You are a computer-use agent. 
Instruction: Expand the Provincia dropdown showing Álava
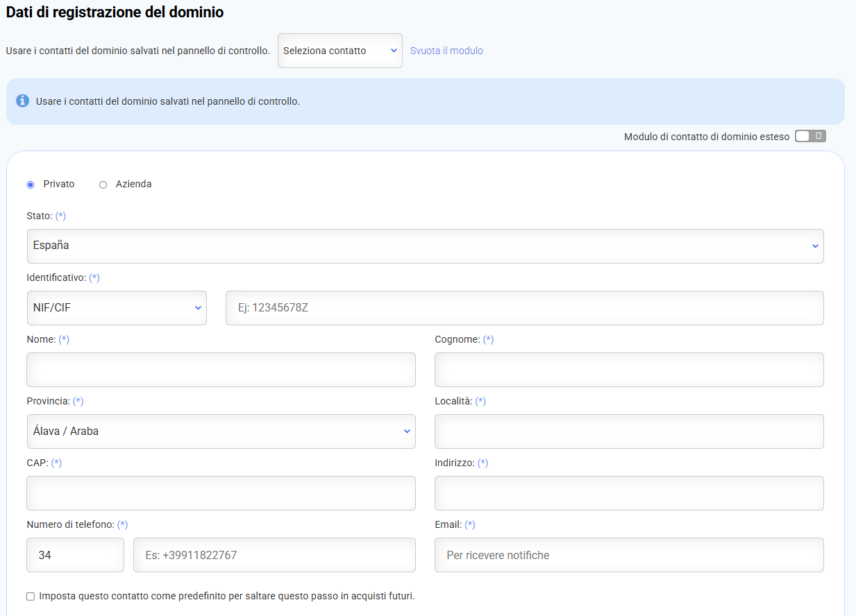(x=221, y=431)
